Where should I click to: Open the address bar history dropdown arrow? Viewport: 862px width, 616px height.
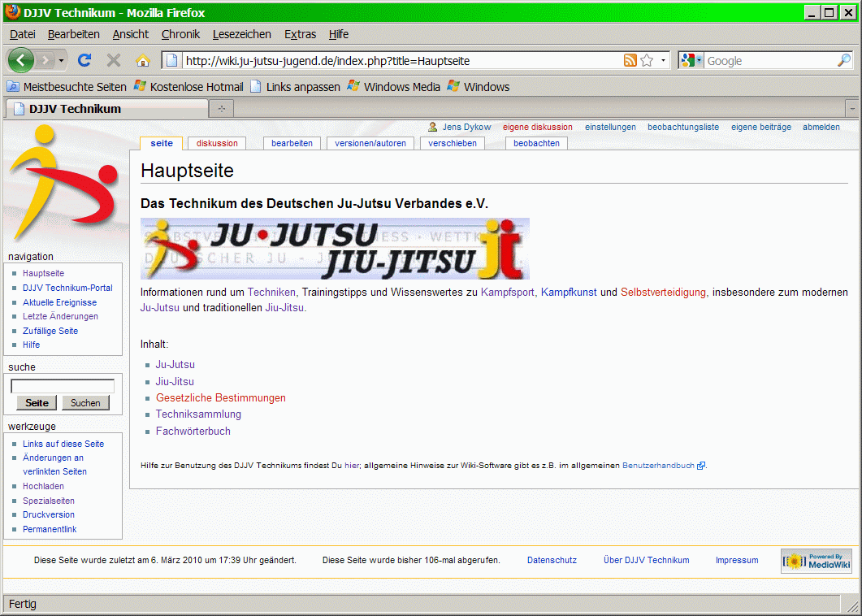(664, 60)
